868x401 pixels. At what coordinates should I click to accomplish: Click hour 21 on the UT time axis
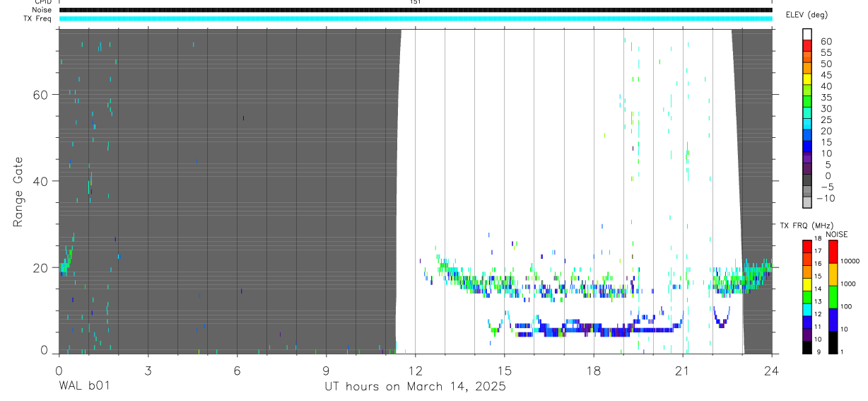pos(683,369)
